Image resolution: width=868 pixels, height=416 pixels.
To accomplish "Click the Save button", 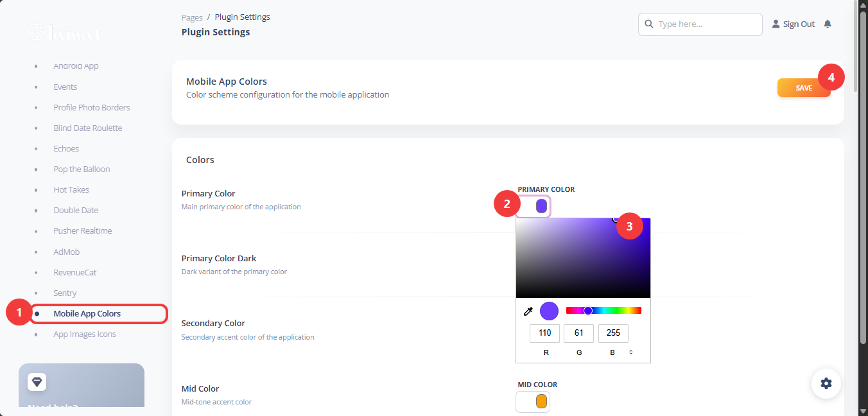I will coord(804,88).
